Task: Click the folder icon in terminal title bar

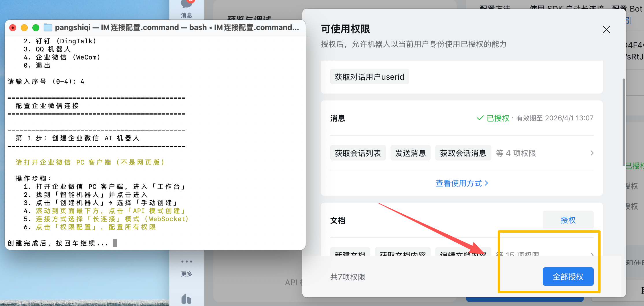Action: tap(48, 27)
